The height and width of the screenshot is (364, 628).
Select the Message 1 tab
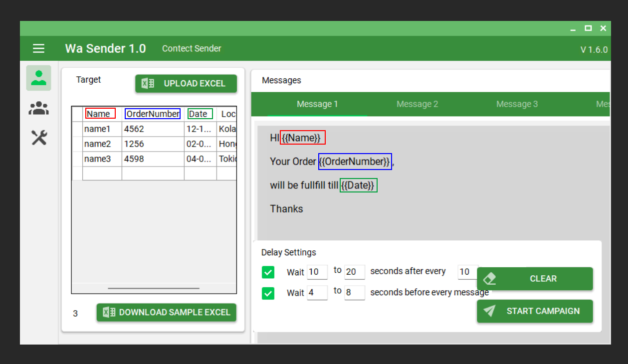(x=317, y=104)
